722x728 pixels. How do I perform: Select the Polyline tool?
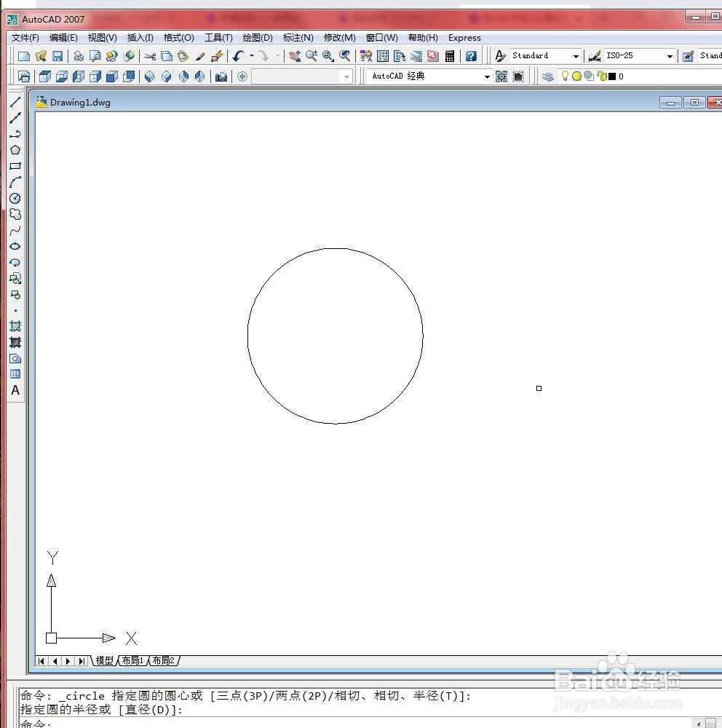click(x=15, y=134)
